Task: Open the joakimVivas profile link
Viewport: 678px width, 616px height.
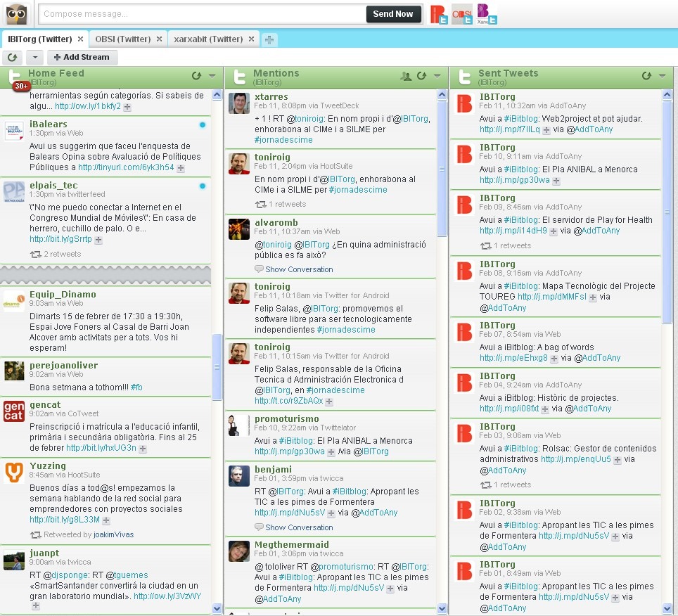Action: tap(114, 534)
